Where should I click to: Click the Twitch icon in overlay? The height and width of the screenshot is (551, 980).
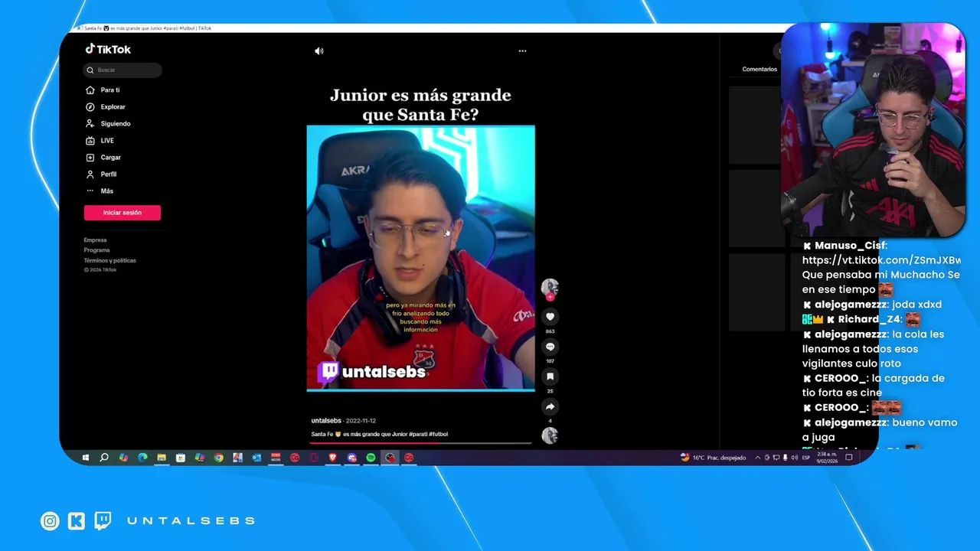click(102, 521)
